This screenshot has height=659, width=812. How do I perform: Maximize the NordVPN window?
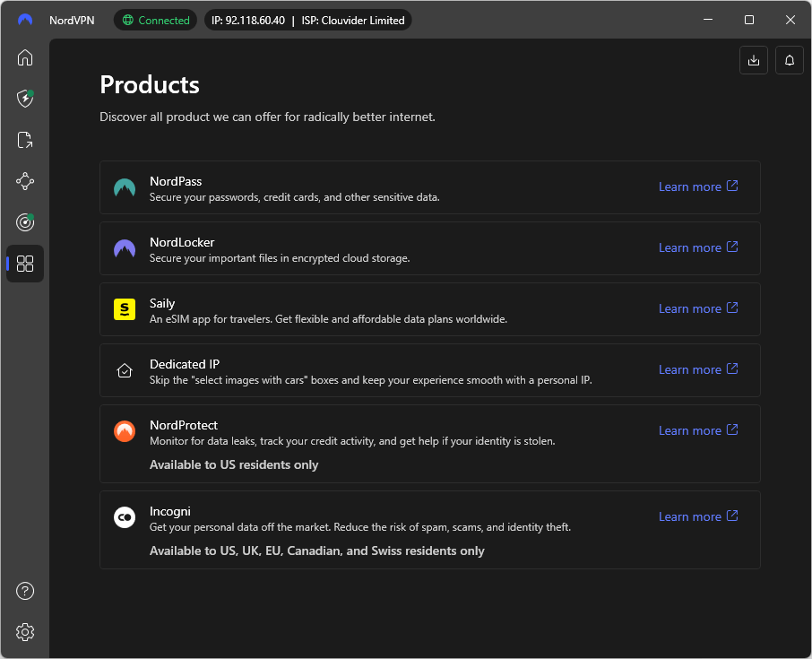tap(749, 20)
